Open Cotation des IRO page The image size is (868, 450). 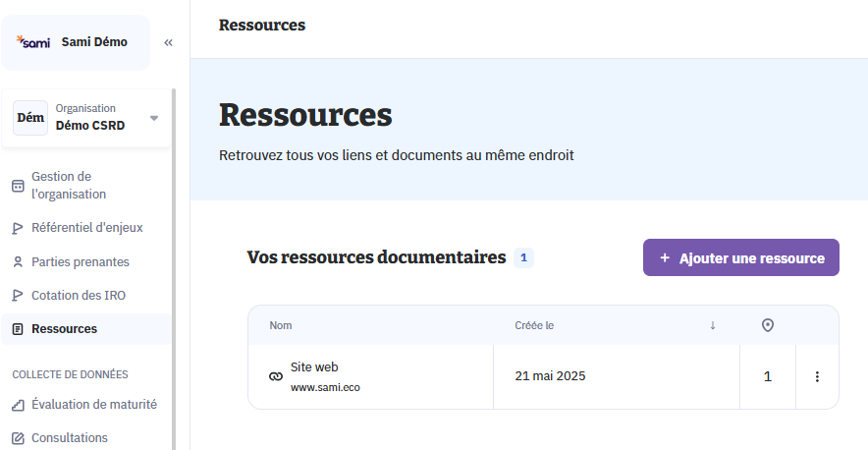coord(79,296)
